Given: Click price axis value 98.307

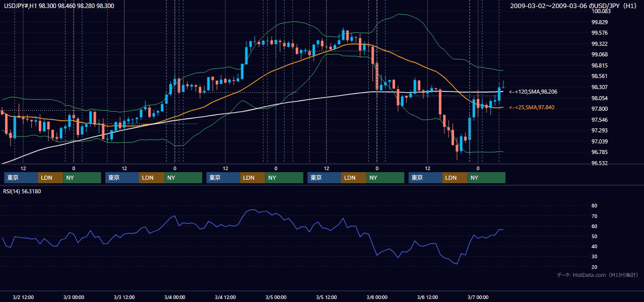Looking at the screenshot, I should (599, 87).
